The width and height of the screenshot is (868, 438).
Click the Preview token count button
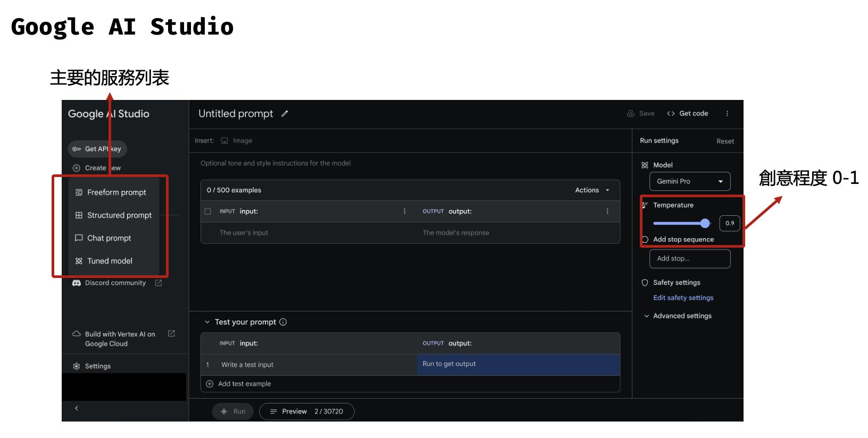(x=307, y=411)
